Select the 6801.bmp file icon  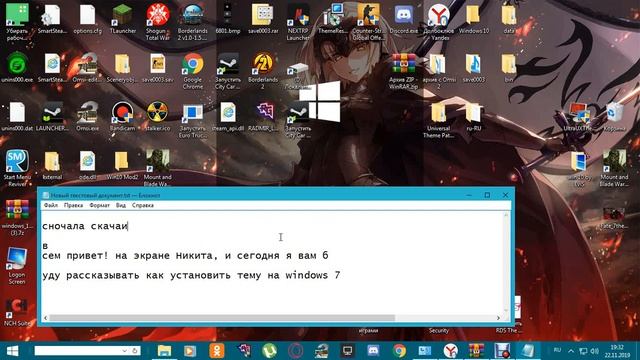228,19
